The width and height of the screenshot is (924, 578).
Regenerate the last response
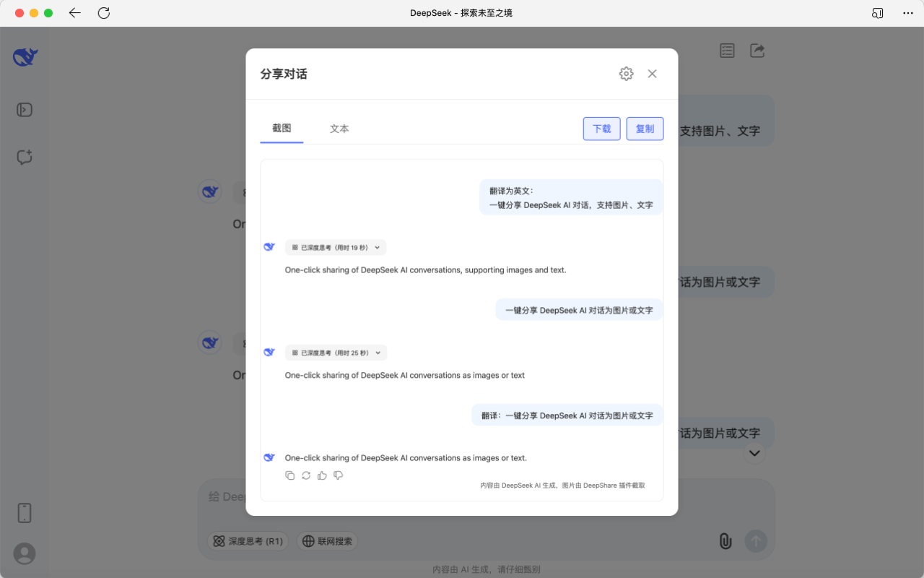pyautogui.click(x=306, y=475)
